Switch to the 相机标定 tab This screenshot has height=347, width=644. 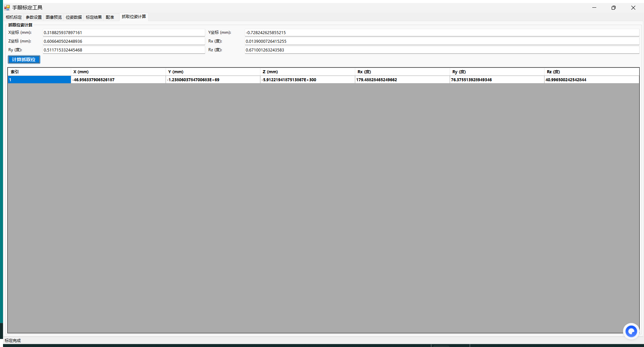click(x=14, y=17)
